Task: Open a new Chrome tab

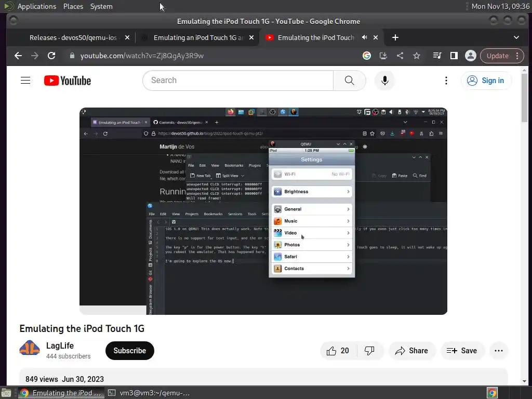Action: click(x=395, y=37)
